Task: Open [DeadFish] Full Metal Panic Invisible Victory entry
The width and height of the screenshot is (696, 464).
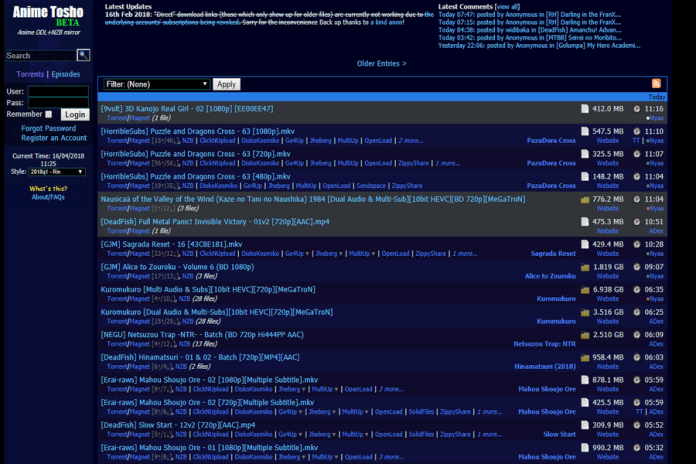Action: [x=215, y=222]
